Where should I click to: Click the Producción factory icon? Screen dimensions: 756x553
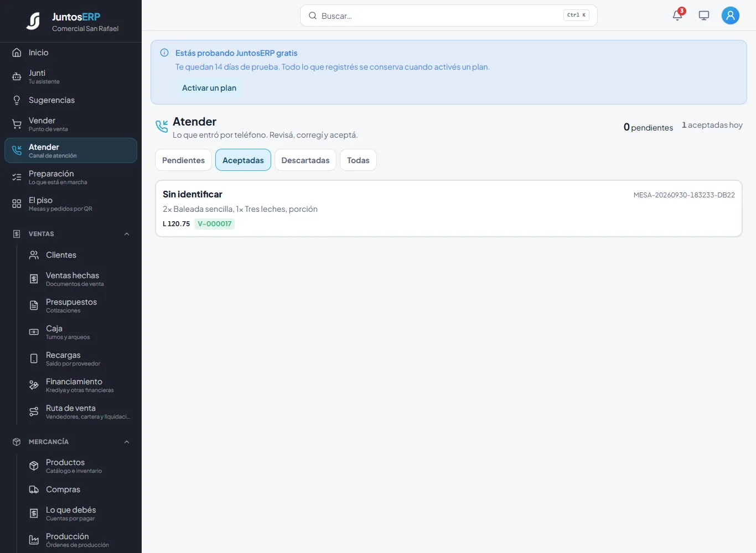(x=34, y=540)
